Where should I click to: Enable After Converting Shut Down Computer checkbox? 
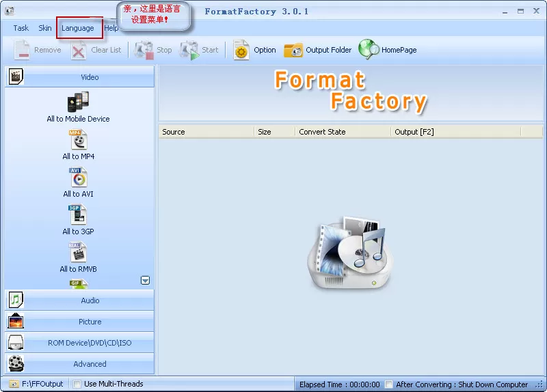388,384
